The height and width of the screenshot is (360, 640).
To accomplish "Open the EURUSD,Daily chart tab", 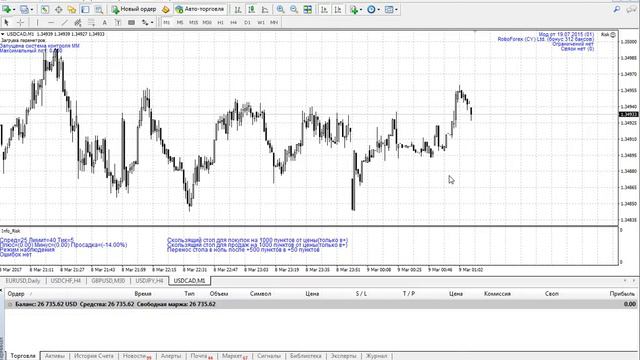I will (x=23, y=281).
